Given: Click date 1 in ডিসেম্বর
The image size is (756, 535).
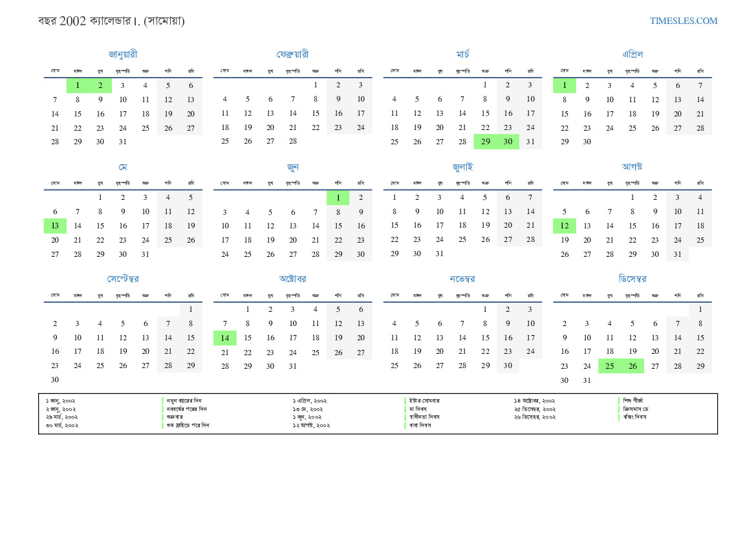Looking at the screenshot, I should [x=700, y=310].
